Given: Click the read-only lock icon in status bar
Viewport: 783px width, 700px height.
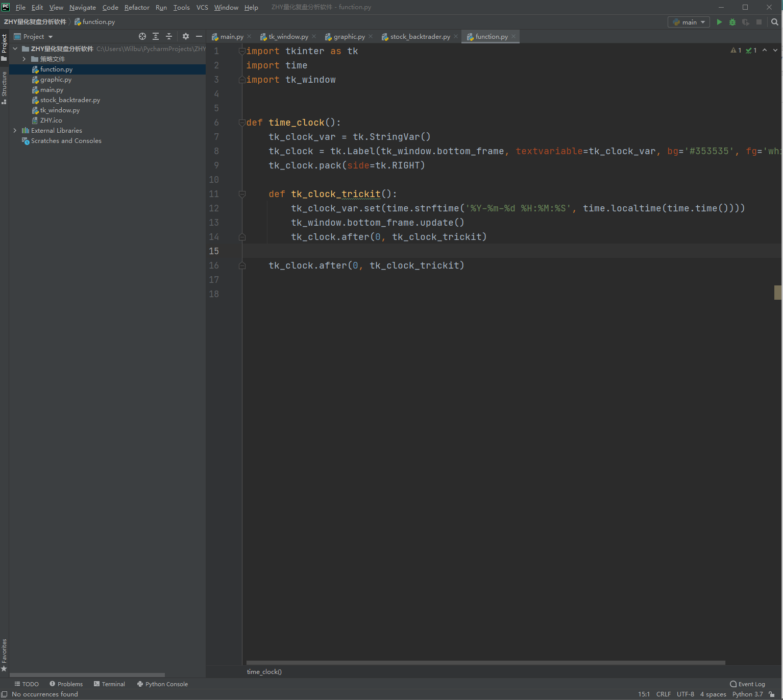Looking at the screenshot, I should pyautogui.click(x=772, y=694).
